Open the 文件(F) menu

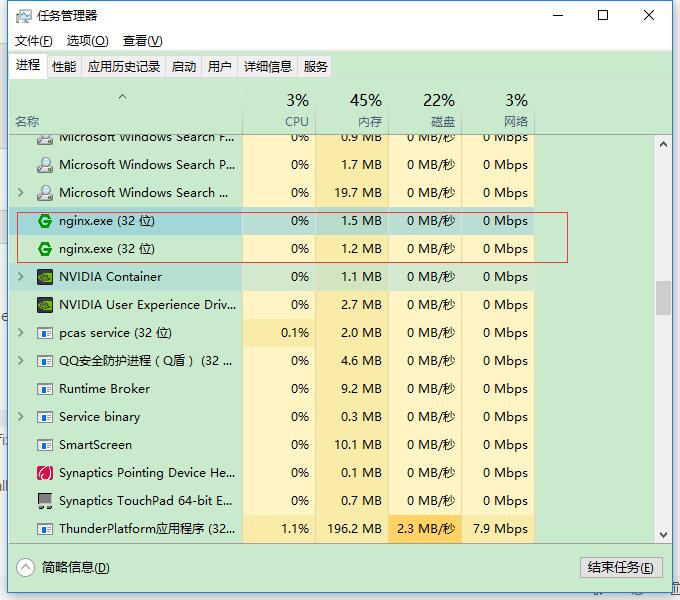click(x=34, y=41)
